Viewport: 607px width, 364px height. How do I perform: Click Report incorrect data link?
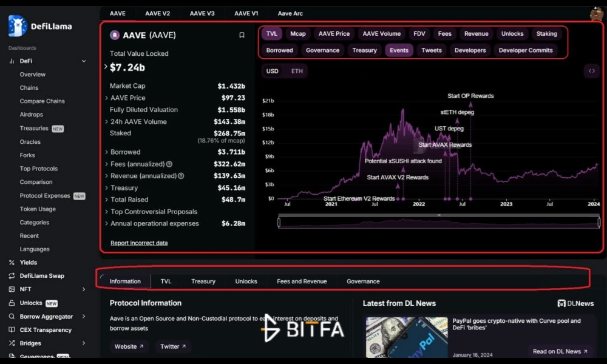tap(139, 243)
